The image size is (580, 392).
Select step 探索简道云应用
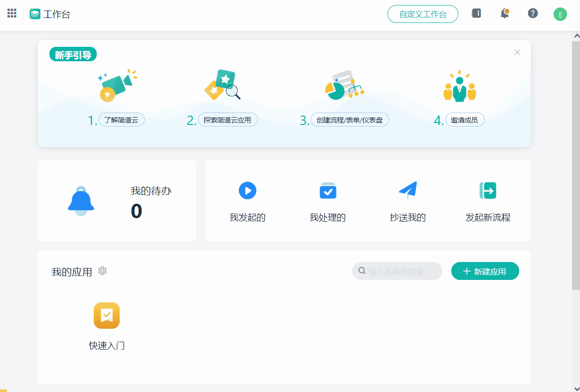[227, 120]
